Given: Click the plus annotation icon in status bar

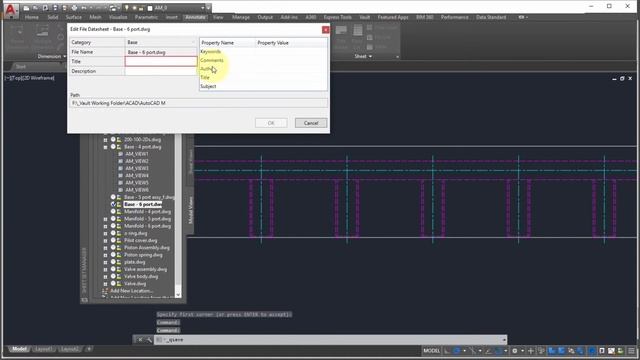Looking at the screenshot, I should [531, 351].
